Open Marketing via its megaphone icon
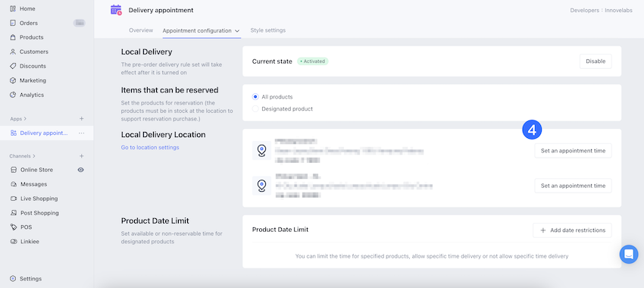The width and height of the screenshot is (644, 288). [13, 80]
